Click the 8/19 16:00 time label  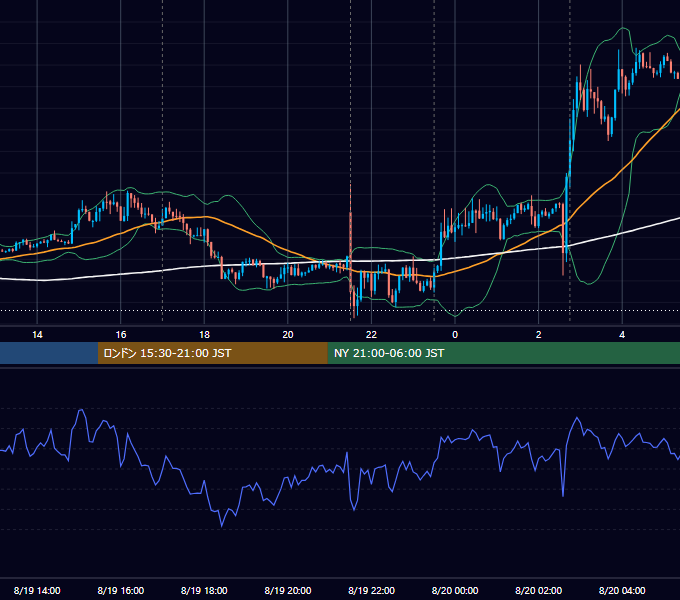pos(121,590)
